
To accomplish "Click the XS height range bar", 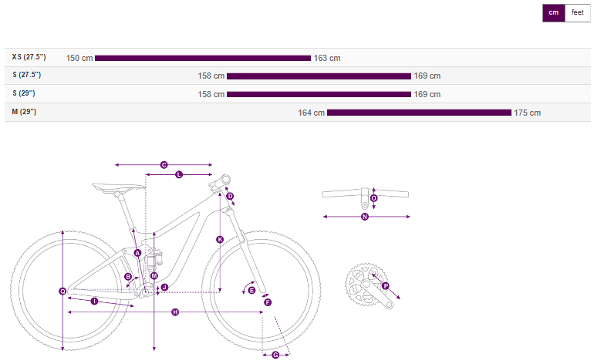I will (203, 58).
